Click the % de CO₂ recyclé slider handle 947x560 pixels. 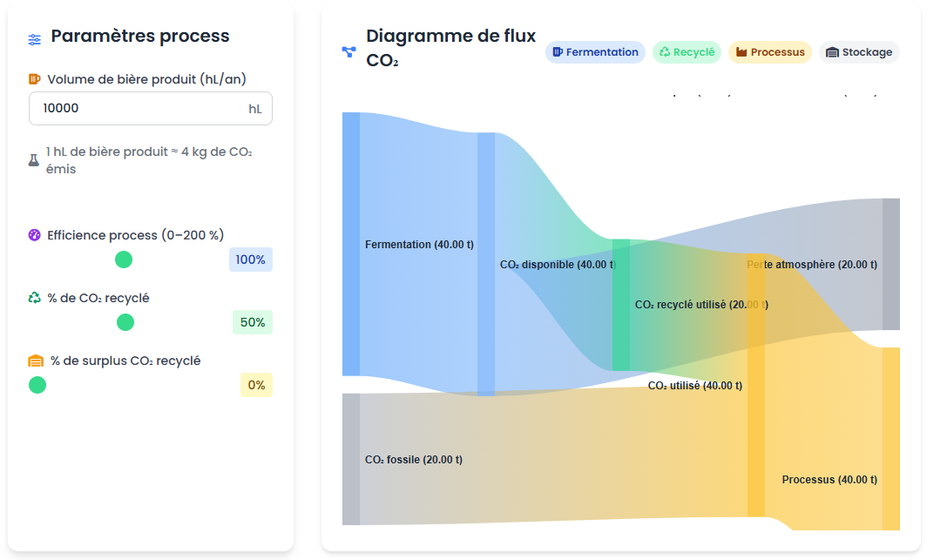point(125,322)
